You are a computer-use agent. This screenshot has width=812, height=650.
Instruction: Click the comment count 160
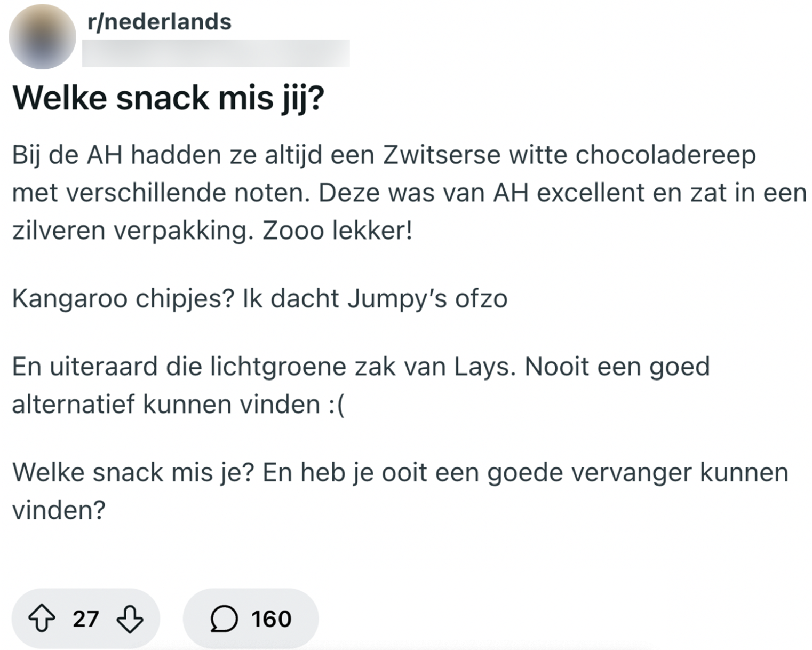(271, 619)
